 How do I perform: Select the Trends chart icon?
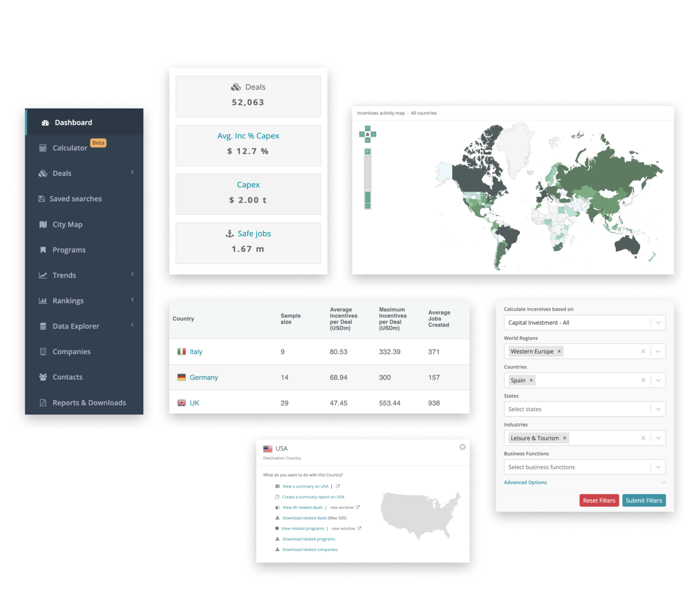tap(43, 275)
